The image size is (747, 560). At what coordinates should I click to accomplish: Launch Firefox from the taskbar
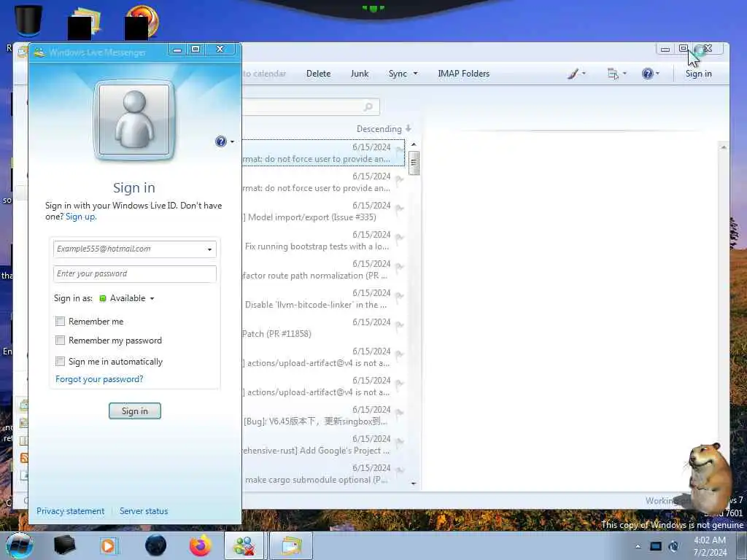pos(201,545)
